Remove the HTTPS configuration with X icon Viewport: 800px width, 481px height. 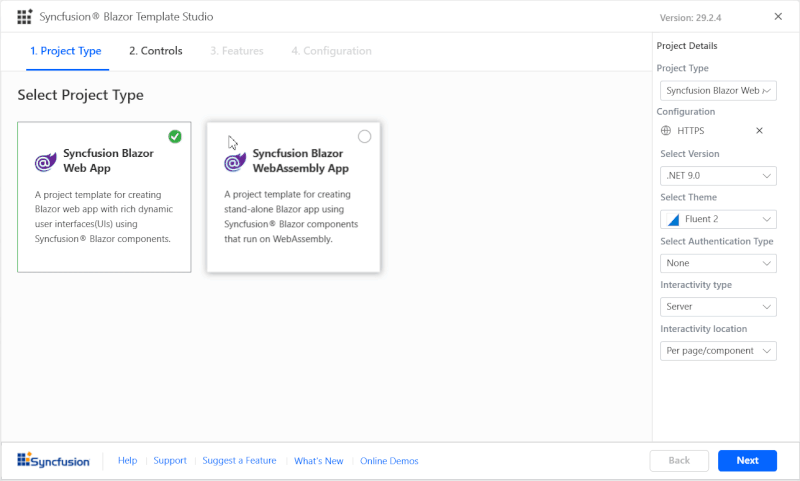coord(759,131)
